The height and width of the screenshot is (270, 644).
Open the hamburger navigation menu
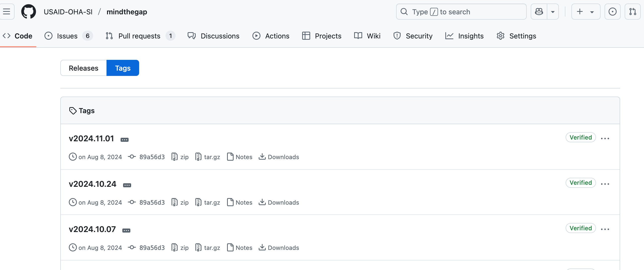[x=7, y=12]
